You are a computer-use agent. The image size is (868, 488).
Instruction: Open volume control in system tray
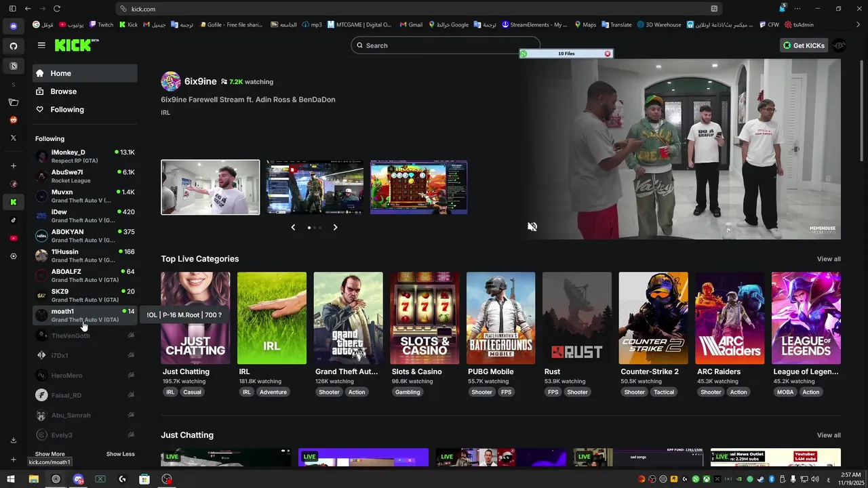(x=814, y=479)
